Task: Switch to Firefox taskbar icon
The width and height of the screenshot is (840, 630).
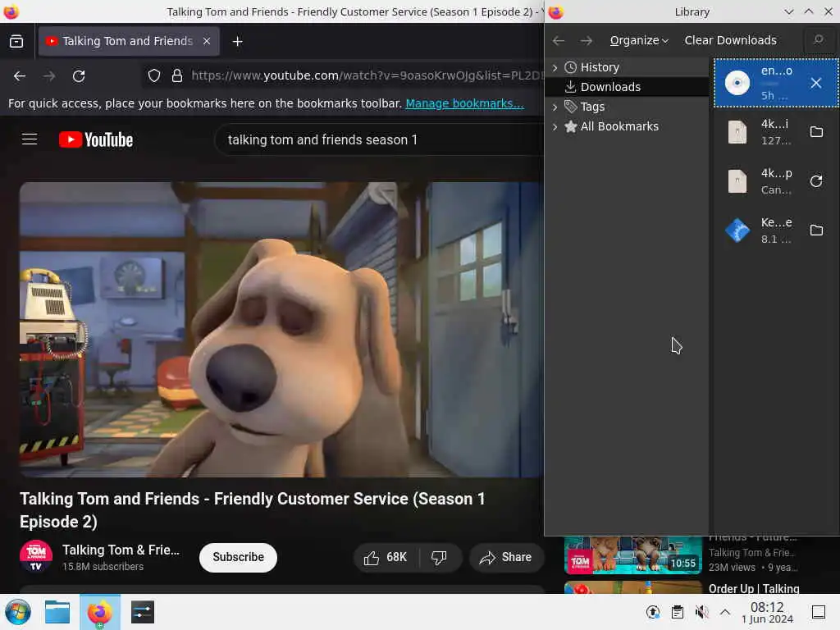Action: coord(99,612)
